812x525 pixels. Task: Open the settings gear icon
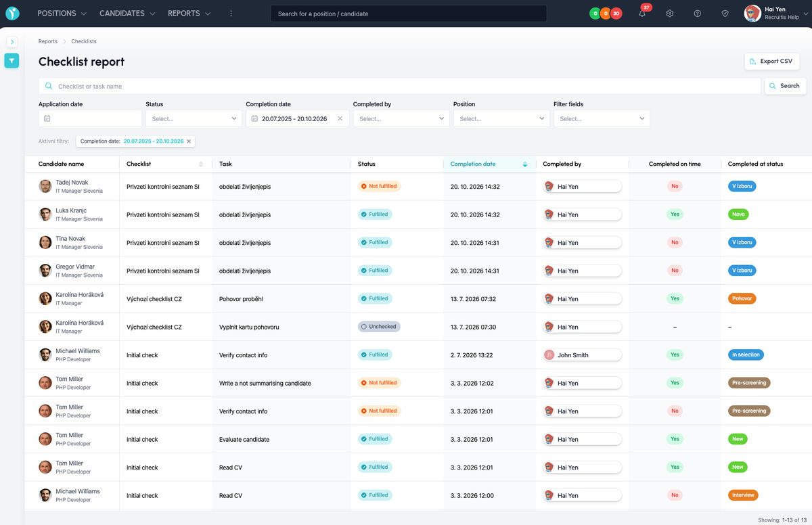tap(670, 14)
